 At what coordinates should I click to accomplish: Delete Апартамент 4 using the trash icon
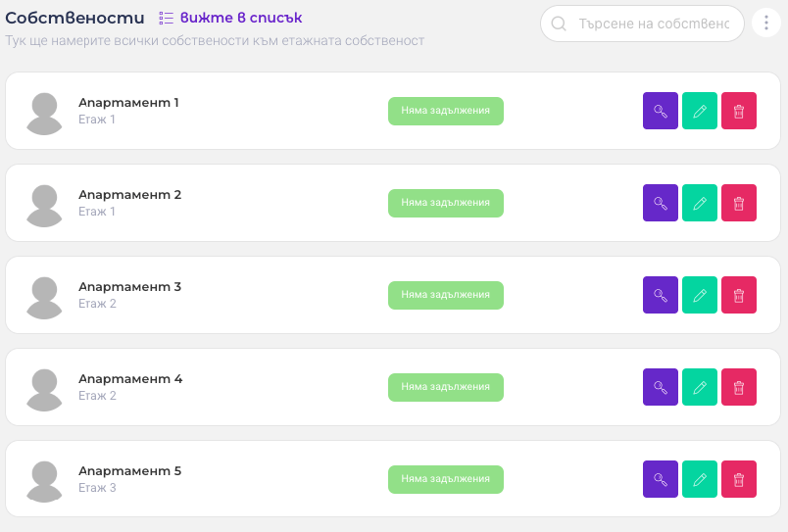[739, 387]
